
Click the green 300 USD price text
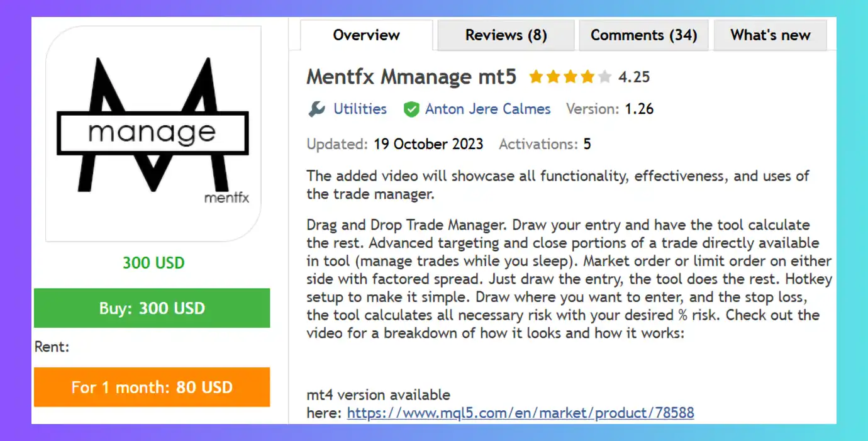(153, 262)
